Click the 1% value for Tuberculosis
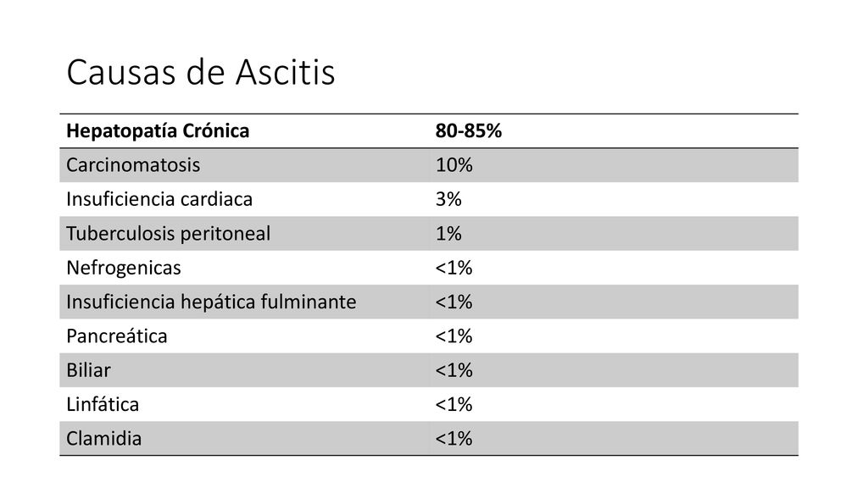The width and height of the screenshot is (868, 488). pos(448,234)
